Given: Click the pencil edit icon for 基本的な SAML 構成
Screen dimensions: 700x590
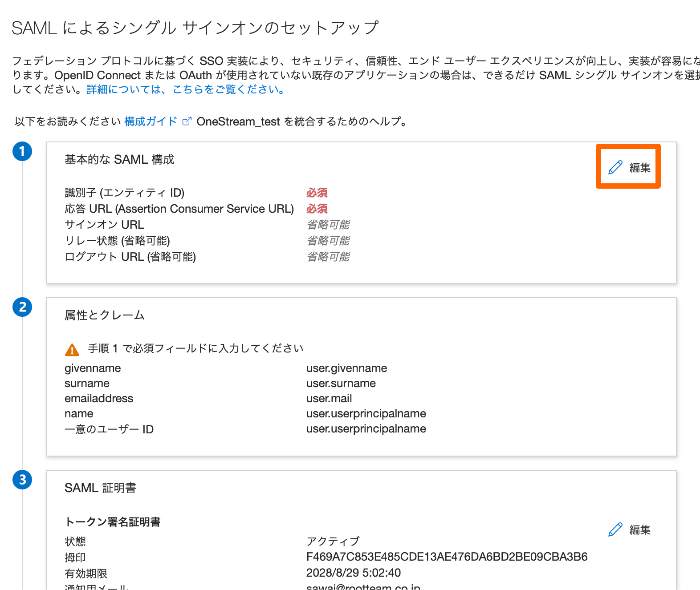Looking at the screenshot, I should pyautogui.click(x=615, y=167).
